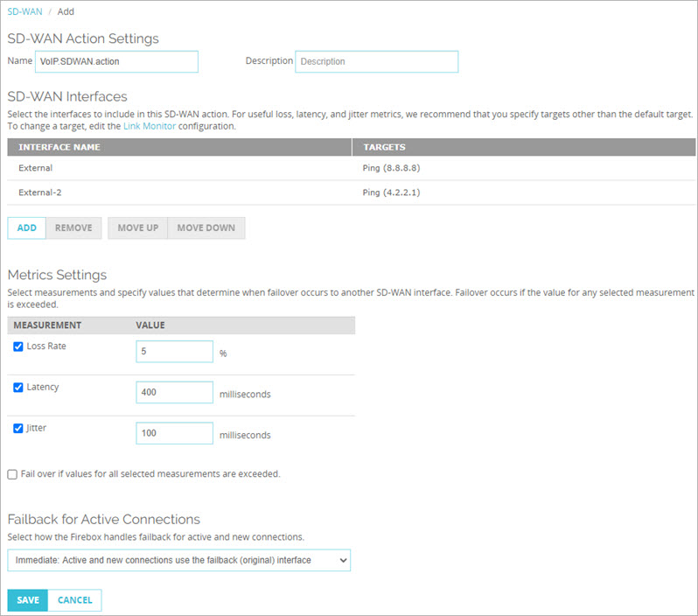The width and height of the screenshot is (698, 616).
Task: Click the Loss Rate percent value field
Action: coord(175,352)
